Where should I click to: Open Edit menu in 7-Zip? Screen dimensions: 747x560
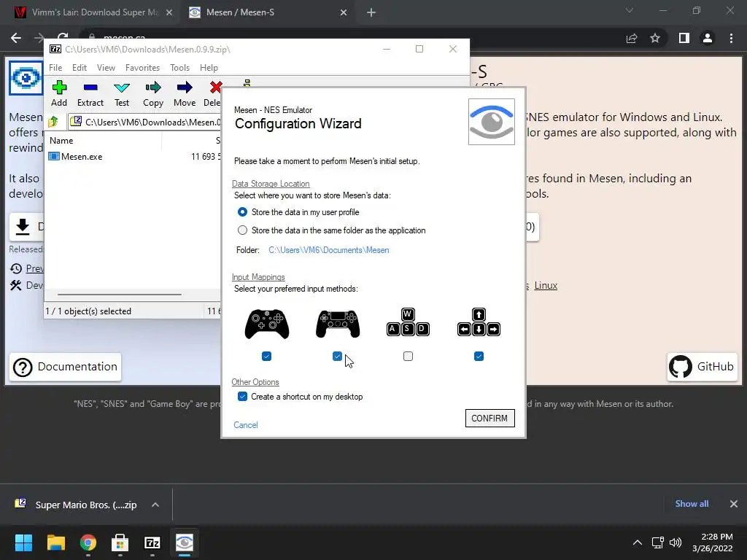point(79,68)
